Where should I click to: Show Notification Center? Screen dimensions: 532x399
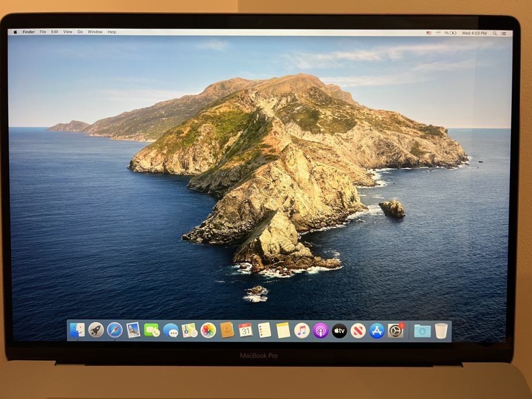(504, 33)
